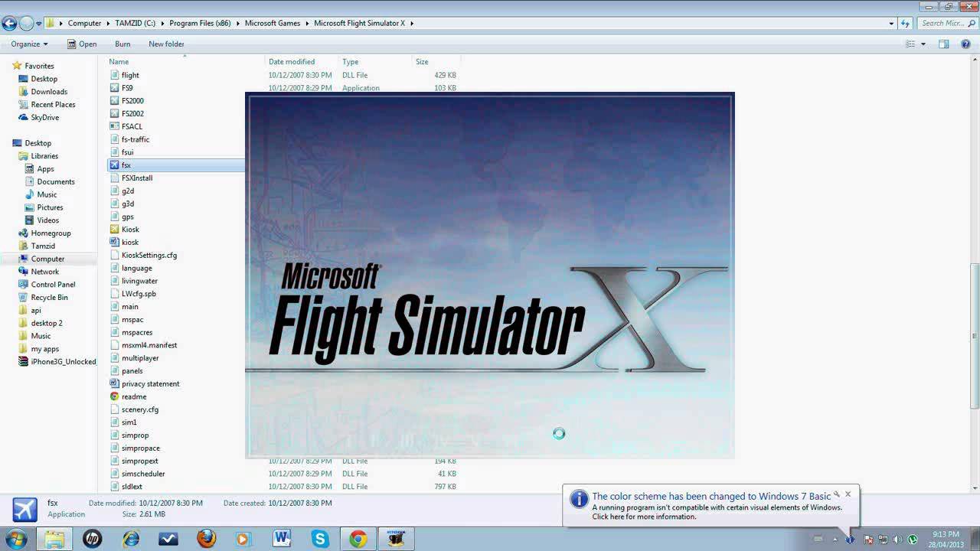This screenshot has height=551, width=980.
Task: Select the Kiosk file with yellow icon
Action: (x=130, y=230)
